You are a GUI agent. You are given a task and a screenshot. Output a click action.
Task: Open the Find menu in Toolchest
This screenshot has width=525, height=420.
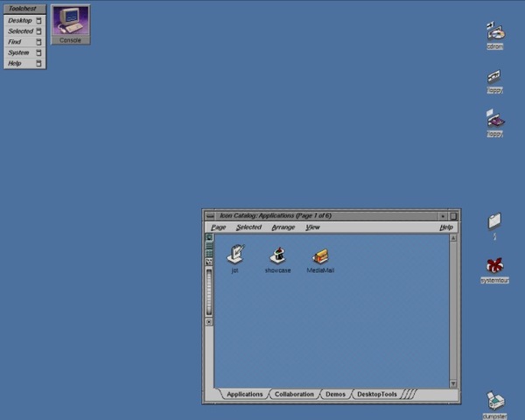(x=24, y=42)
